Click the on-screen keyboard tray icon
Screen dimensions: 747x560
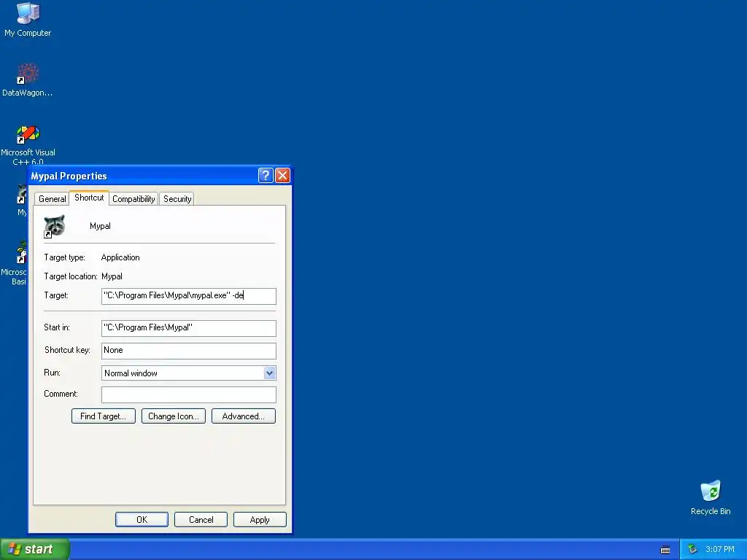click(x=665, y=550)
